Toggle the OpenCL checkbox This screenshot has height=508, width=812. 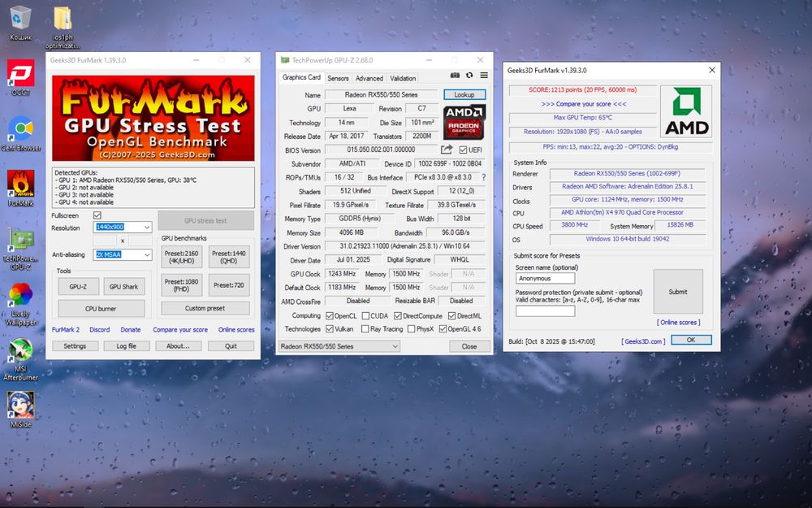tap(330, 315)
